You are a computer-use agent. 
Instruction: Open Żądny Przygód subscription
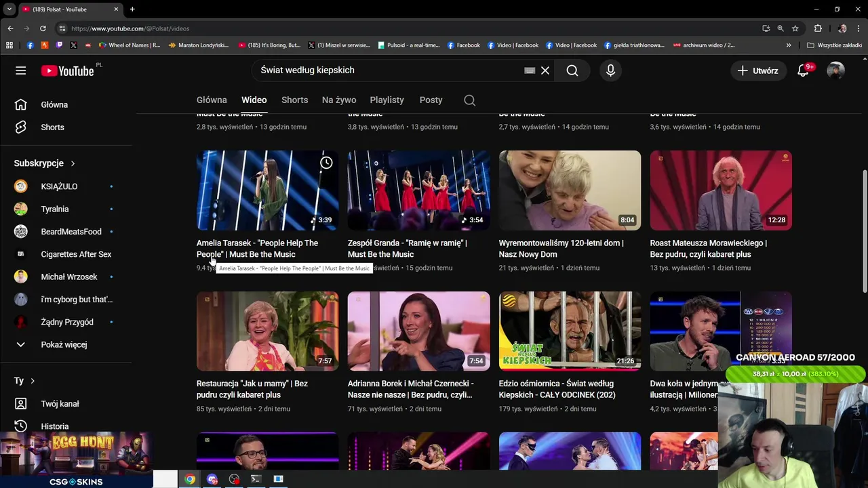(66, 322)
